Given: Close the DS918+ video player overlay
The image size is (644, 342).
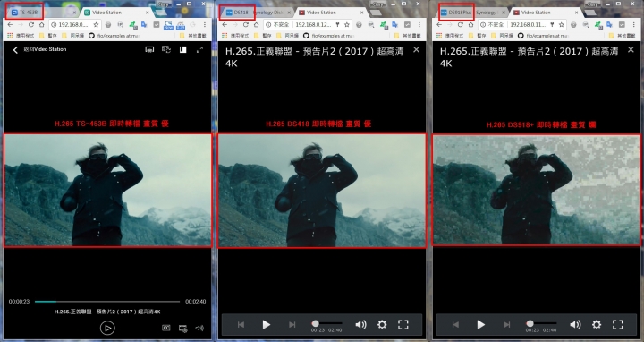Looking at the screenshot, I should 631,50.
